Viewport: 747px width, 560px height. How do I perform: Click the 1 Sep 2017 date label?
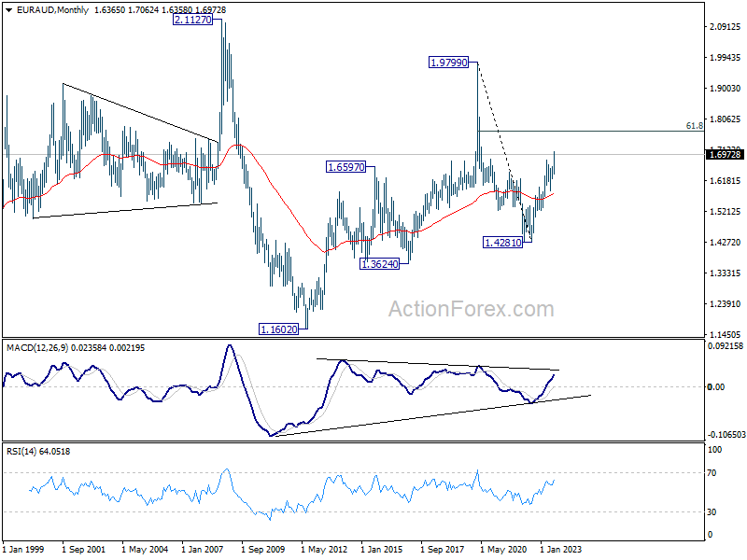(x=442, y=550)
